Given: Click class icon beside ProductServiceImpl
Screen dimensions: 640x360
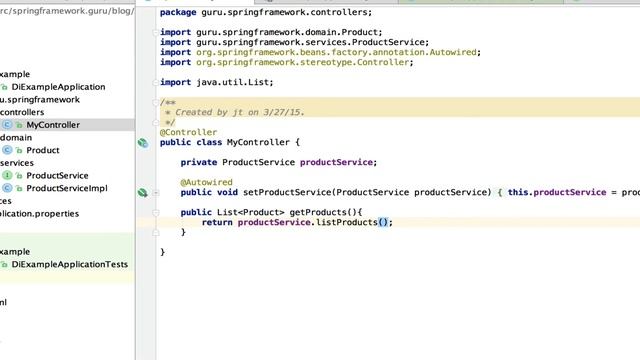Looking at the screenshot, I should click(7, 188).
